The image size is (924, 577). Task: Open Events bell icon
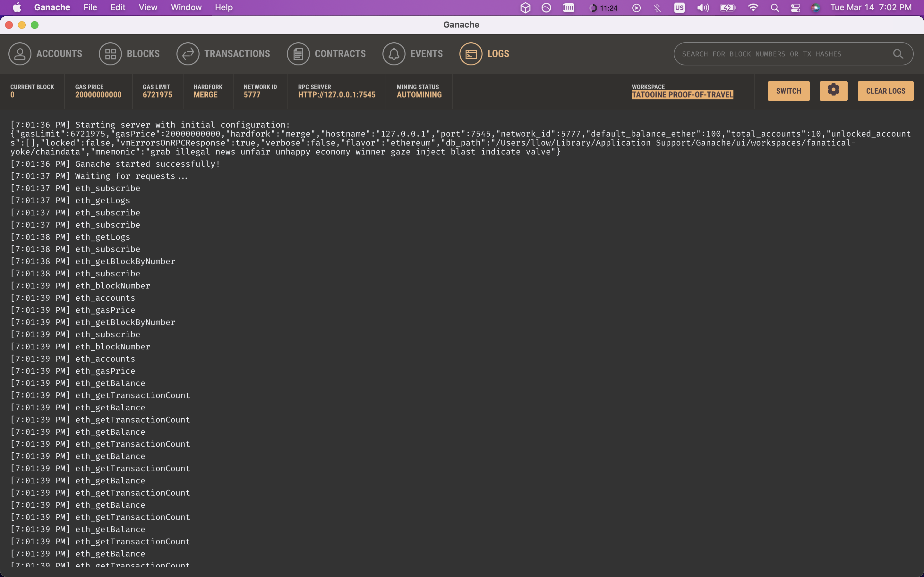(394, 54)
